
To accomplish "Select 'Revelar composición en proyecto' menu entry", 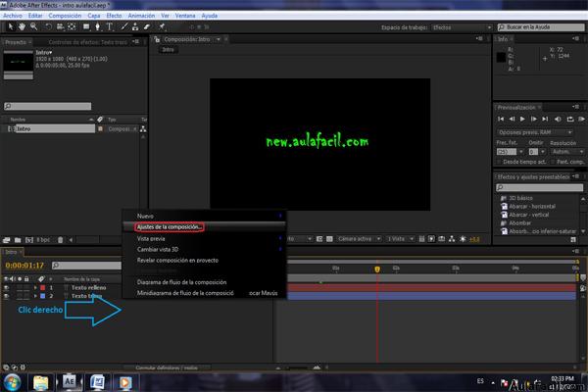I will (205, 260).
